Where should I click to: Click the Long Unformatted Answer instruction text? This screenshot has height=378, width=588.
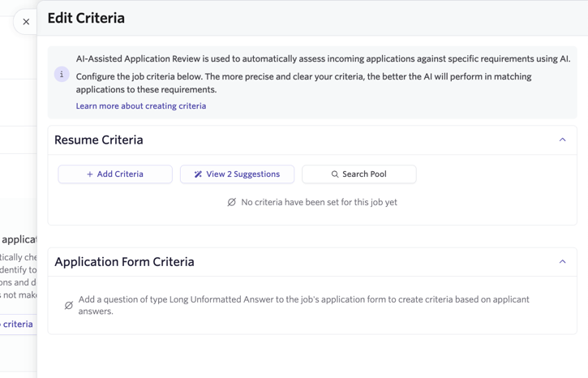coord(303,305)
